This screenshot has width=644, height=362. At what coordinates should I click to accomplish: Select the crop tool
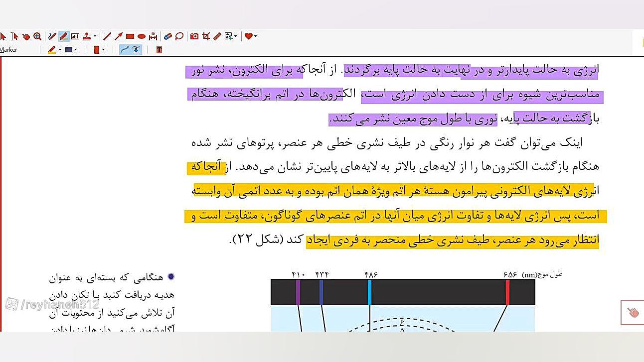[206, 36]
